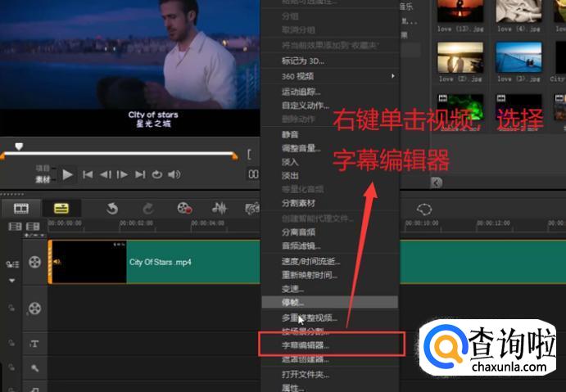Switch to storyboard view

click(x=21, y=209)
